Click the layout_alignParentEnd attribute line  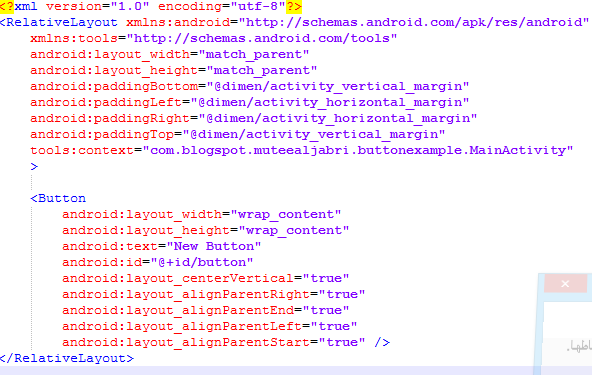click(206, 310)
